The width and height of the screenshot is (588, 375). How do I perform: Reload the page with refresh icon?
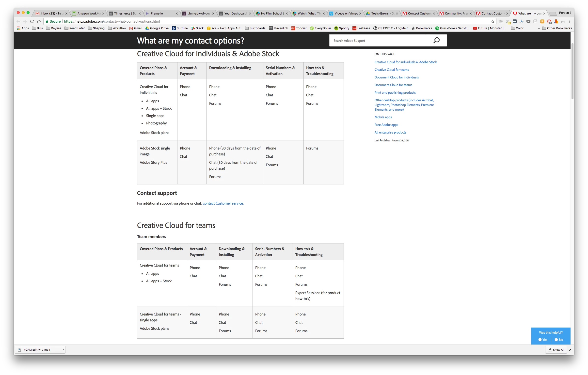tap(32, 21)
